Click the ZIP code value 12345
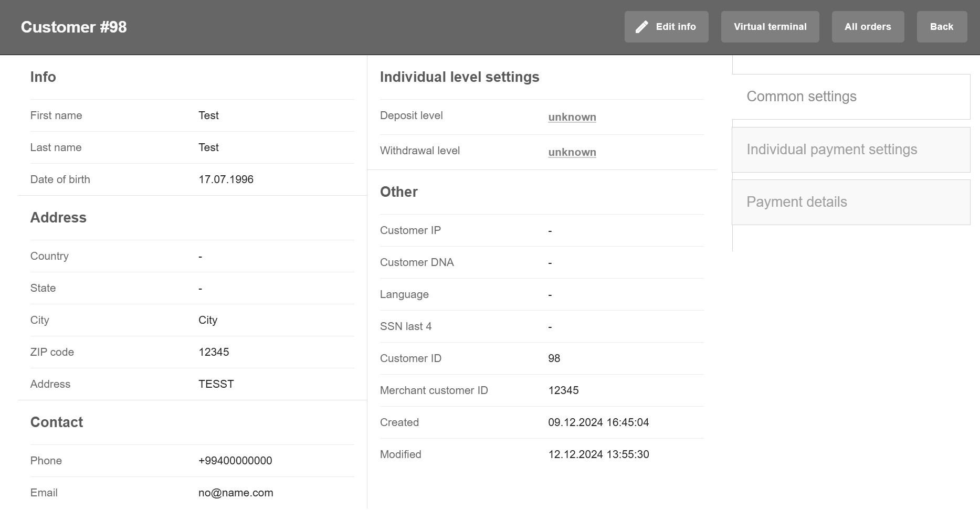Screen dimensions: 980x510 (x=214, y=352)
